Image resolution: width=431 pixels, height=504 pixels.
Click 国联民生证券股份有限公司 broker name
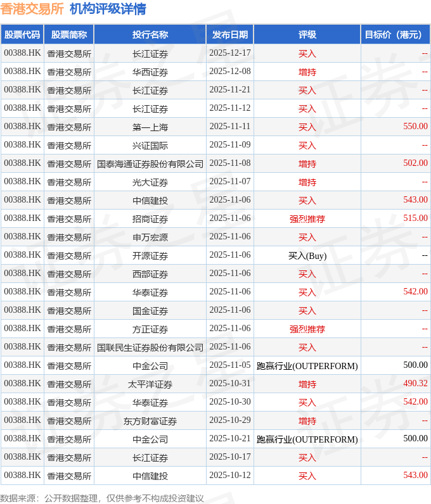pos(150,347)
